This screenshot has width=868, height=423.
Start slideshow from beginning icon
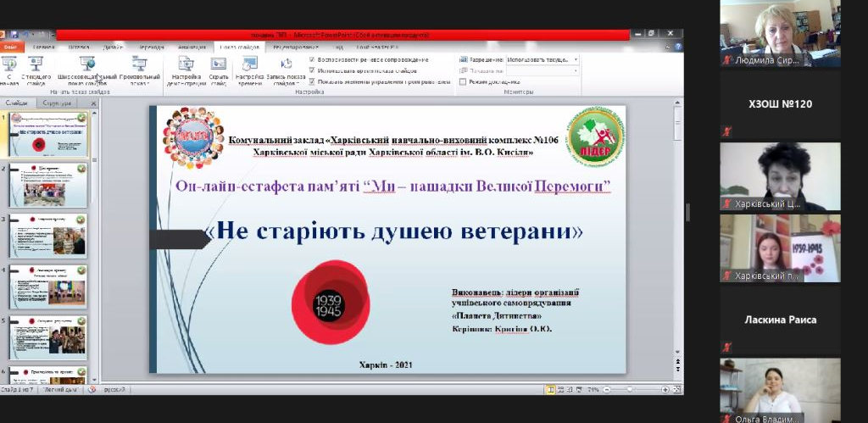8,64
